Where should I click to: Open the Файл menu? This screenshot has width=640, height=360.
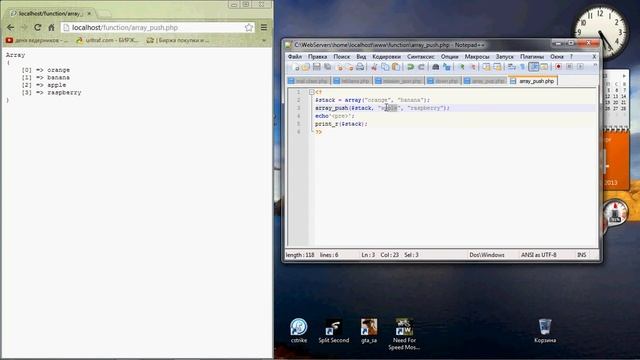tap(295, 57)
